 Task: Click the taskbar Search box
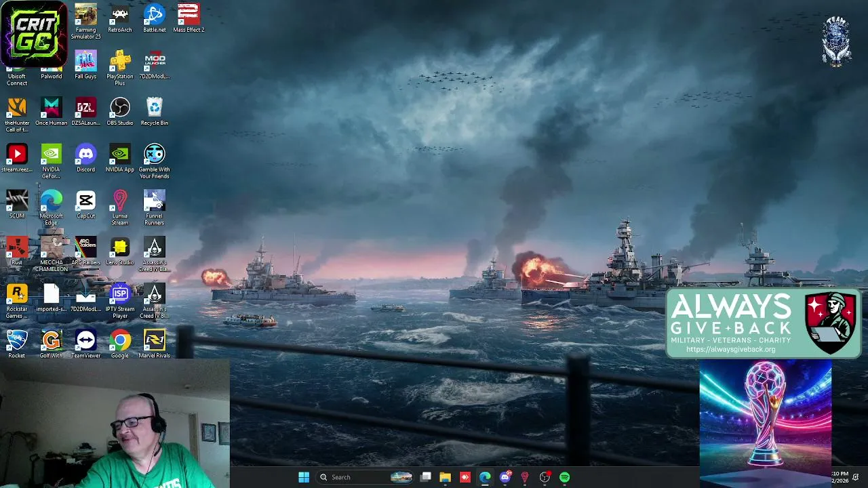click(366, 477)
